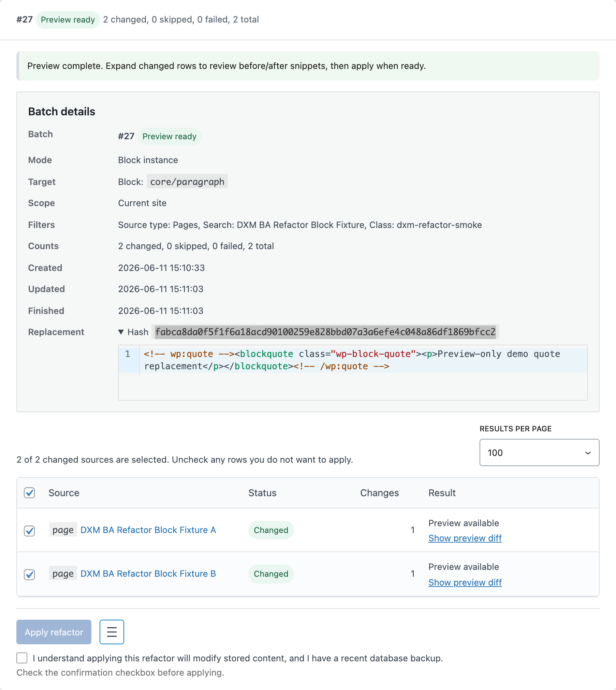616x690 pixels.
Task: Click the Preview complete notice banner
Action: point(308,66)
